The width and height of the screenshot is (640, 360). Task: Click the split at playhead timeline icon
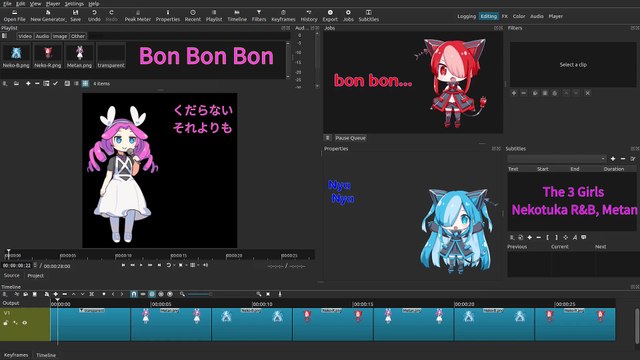tap(92, 294)
